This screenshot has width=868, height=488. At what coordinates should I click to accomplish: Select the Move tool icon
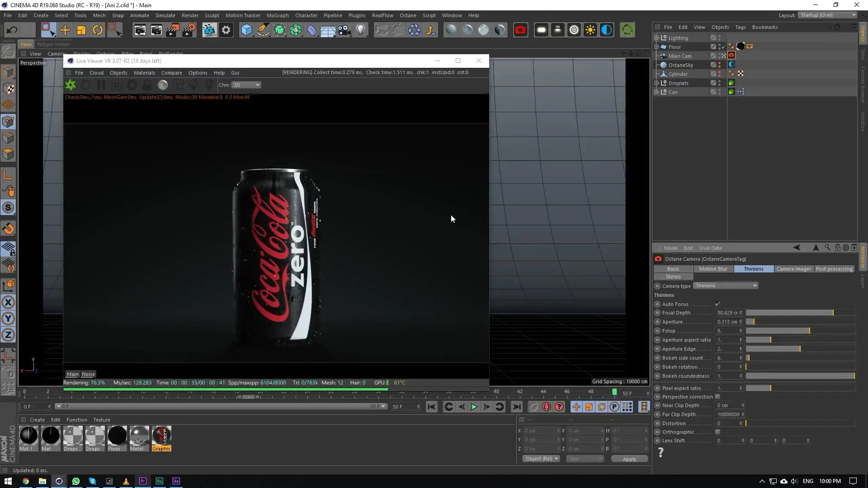[65, 30]
